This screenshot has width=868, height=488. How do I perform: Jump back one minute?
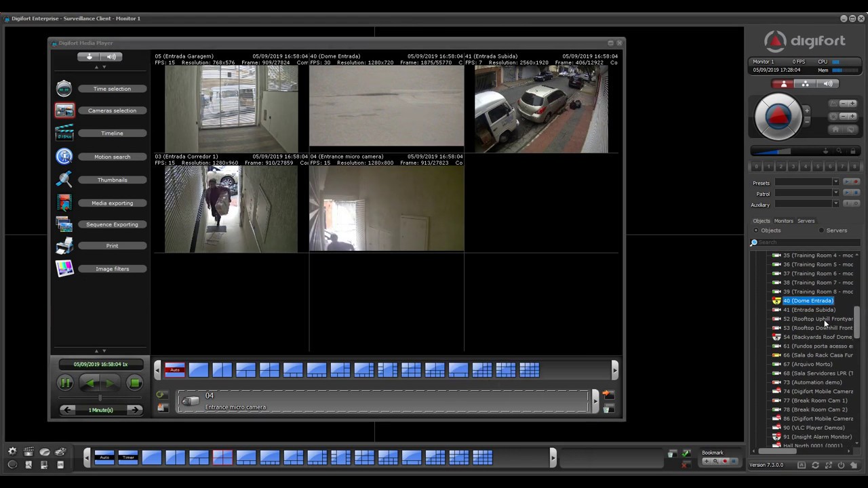(x=66, y=409)
